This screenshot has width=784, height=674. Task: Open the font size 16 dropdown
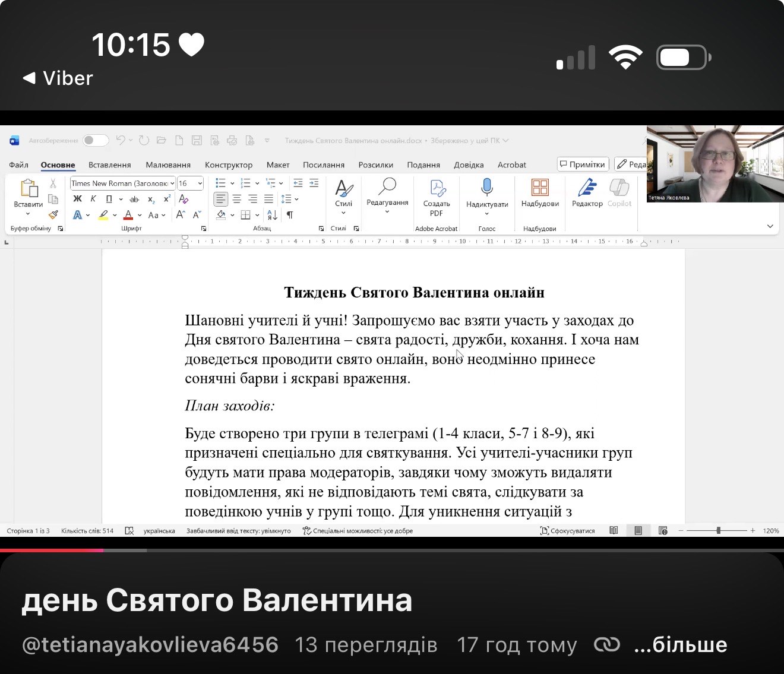click(200, 183)
